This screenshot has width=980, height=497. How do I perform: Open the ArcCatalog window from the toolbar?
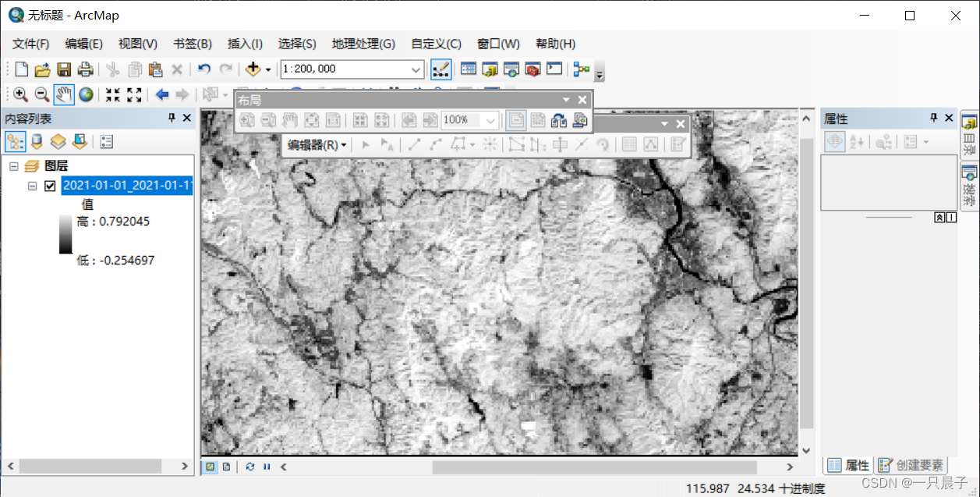(x=490, y=69)
